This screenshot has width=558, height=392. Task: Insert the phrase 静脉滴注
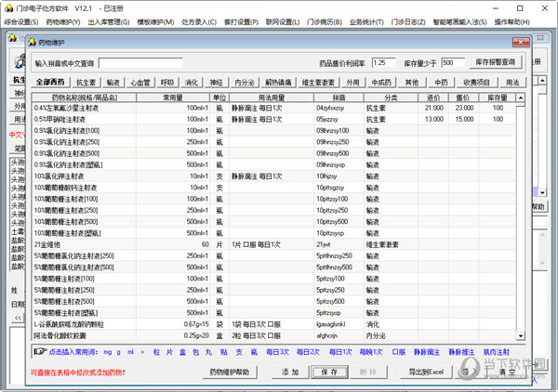pyautogui.click(x=427, y=352)
